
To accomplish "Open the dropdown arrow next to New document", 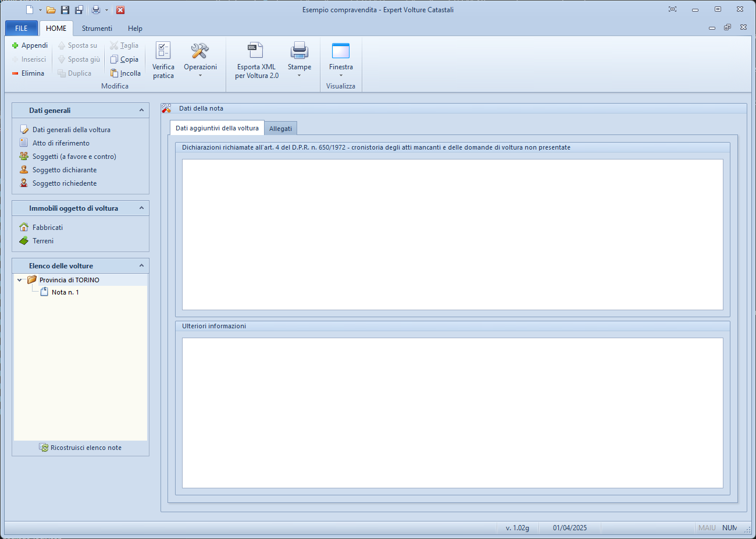I will 40,10.
